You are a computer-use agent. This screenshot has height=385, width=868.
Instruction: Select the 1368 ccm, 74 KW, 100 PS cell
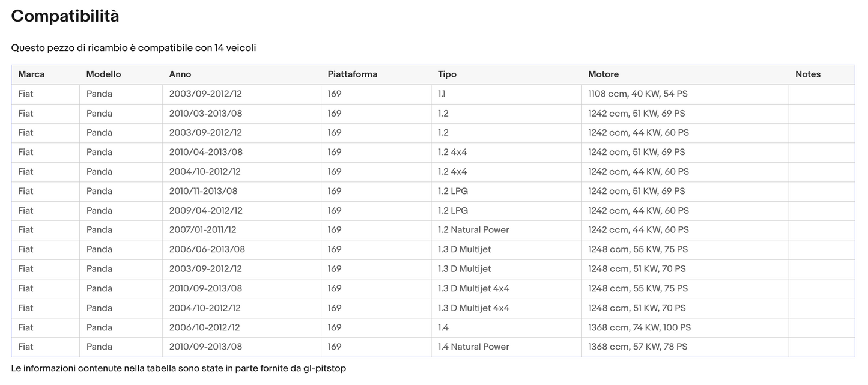[639, 327]
